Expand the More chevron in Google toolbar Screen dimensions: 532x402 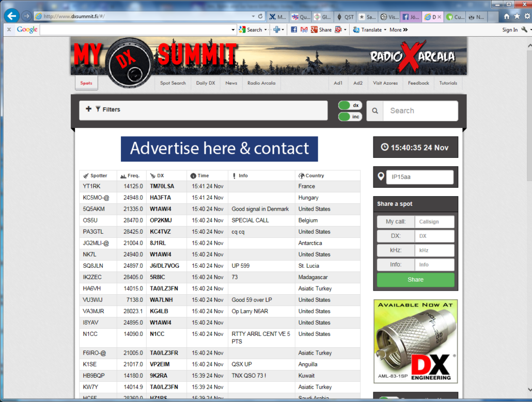click(x=405, y=30)
